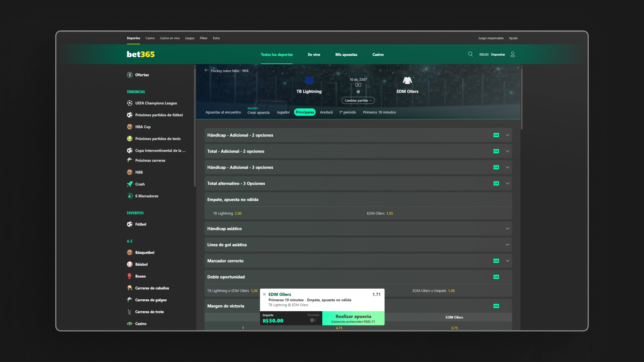Open the live stream play icon under match time
Viewport: 644px width, 362px height.
[x=358, y=85]
